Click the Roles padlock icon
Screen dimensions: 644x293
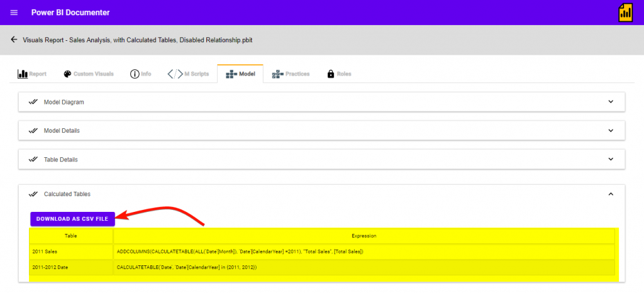[330, 74]
